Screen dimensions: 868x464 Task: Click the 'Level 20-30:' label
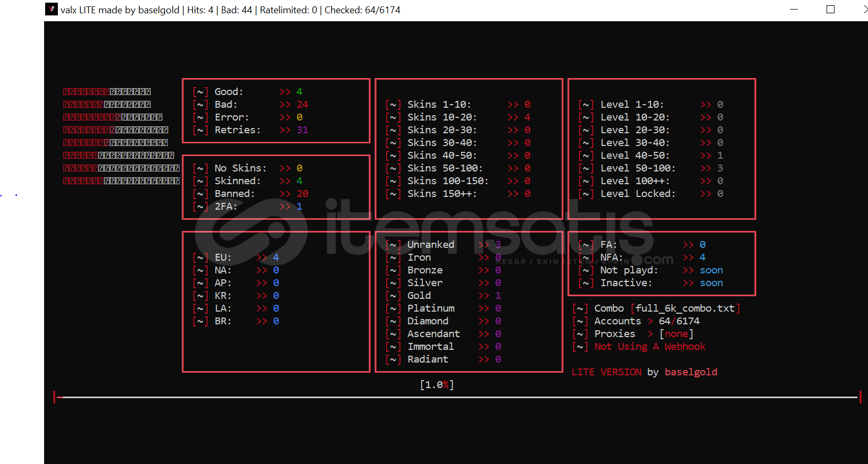click(635, 130)
